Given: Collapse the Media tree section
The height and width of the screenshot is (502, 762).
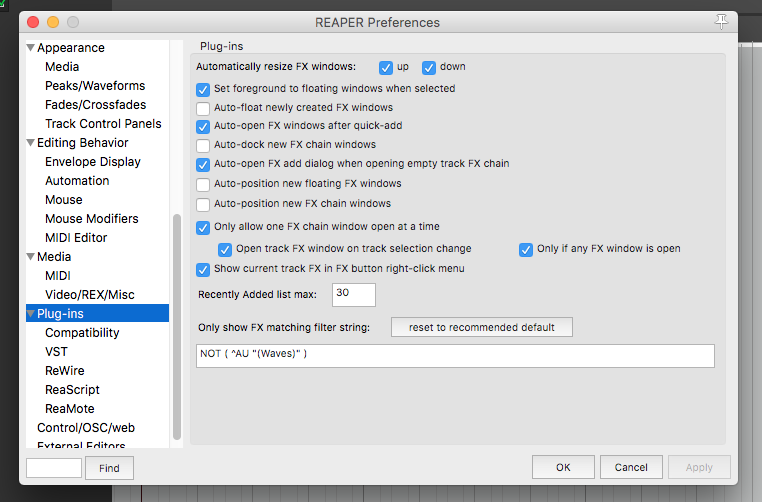Looking at the screenshot, I should pyautogui.click(x=30, y=257).
